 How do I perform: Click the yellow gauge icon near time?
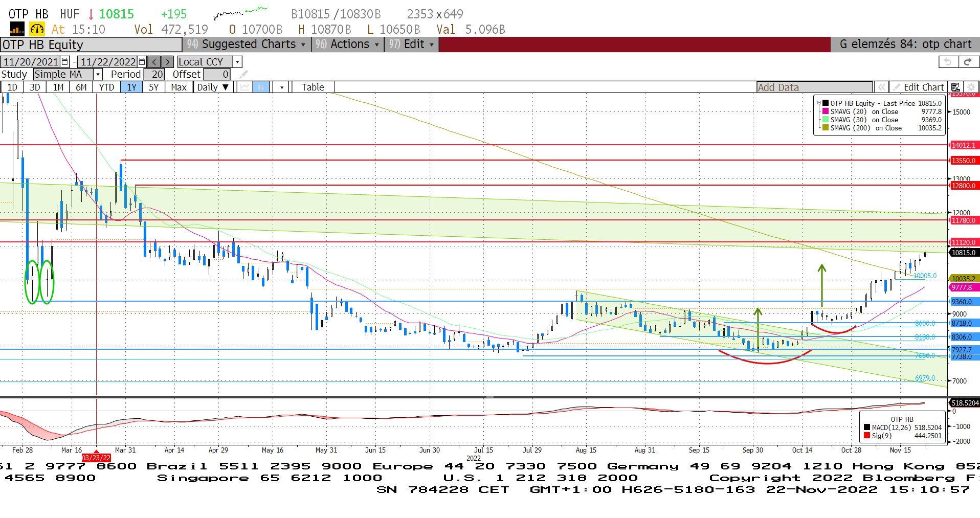click(37, 29)
